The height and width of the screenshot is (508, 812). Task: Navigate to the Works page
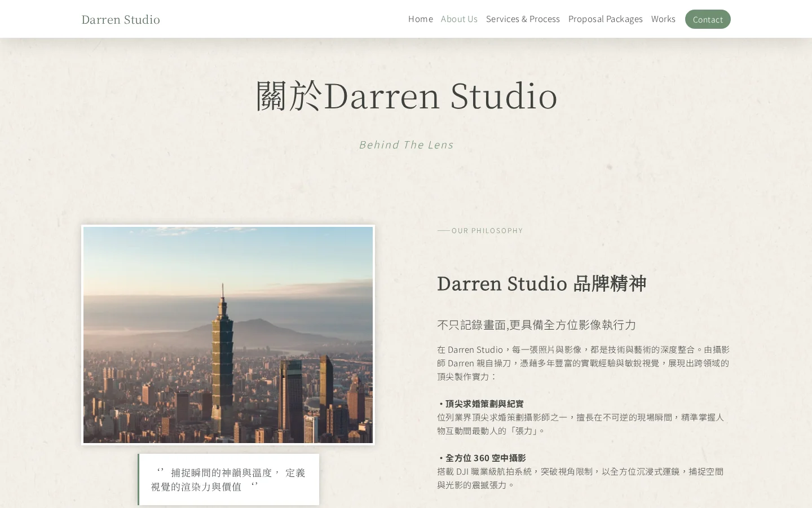tap(663, 19)
